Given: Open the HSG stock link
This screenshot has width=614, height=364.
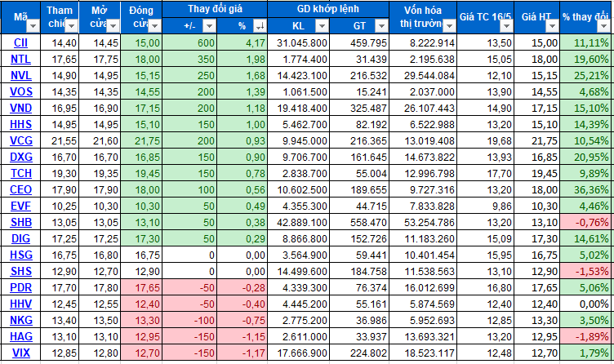Looking at the screenshot, I should 20,255.
